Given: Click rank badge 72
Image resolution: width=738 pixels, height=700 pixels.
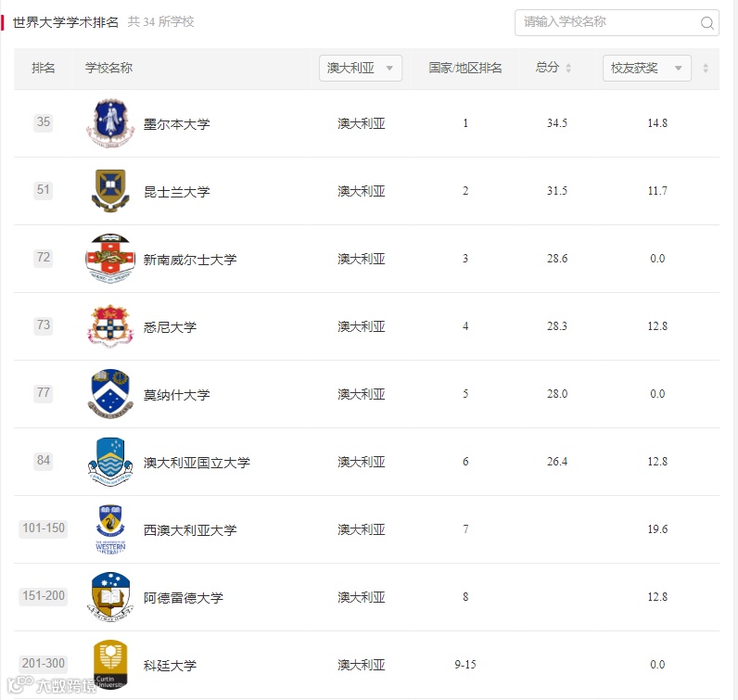Looking at the screenshot, I should (44, 258).
